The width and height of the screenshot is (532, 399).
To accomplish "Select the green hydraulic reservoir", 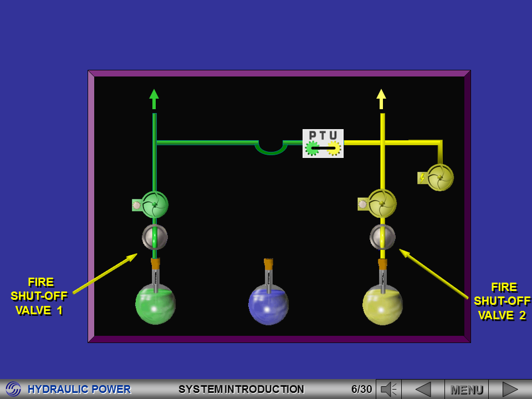I will tap(155, 304).
